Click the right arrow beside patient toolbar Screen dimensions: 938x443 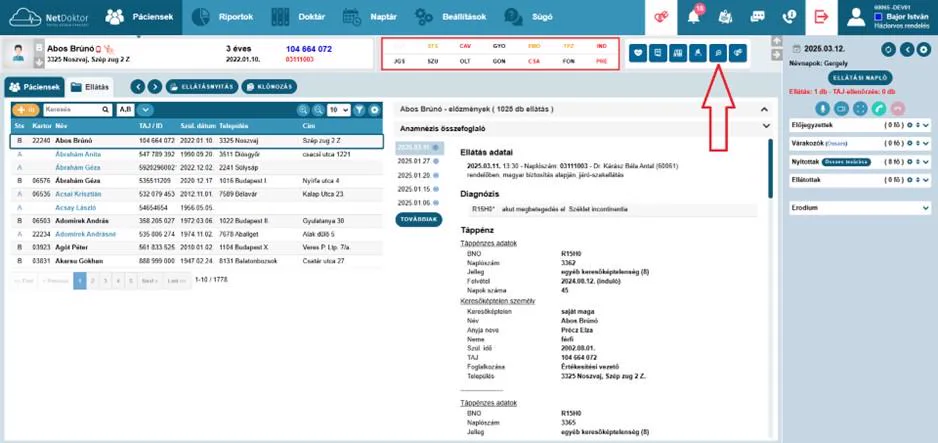pos(777,55)
